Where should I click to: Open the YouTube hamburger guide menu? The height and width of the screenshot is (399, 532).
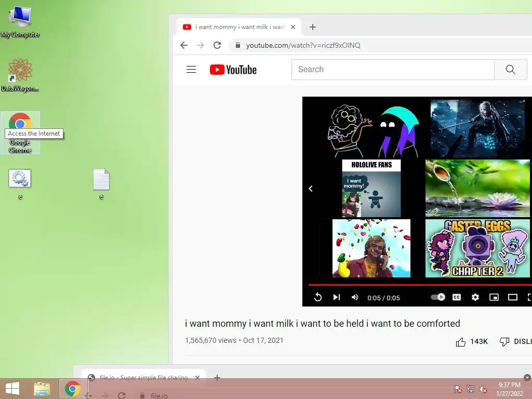pyautogui.click(x=191, y=70)
